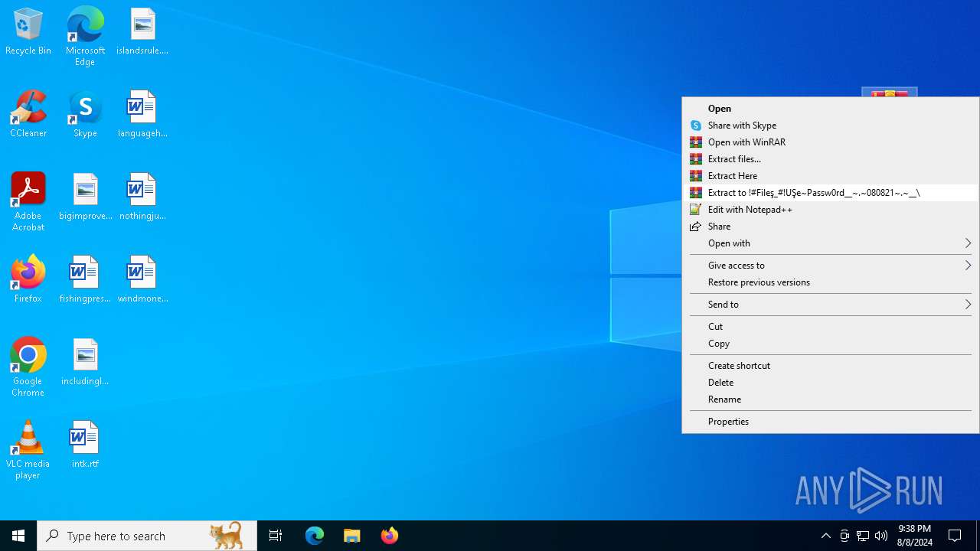Screen dimensions: 980x551
Task: Select the languageh Word document icon
Action: (142, 114)
